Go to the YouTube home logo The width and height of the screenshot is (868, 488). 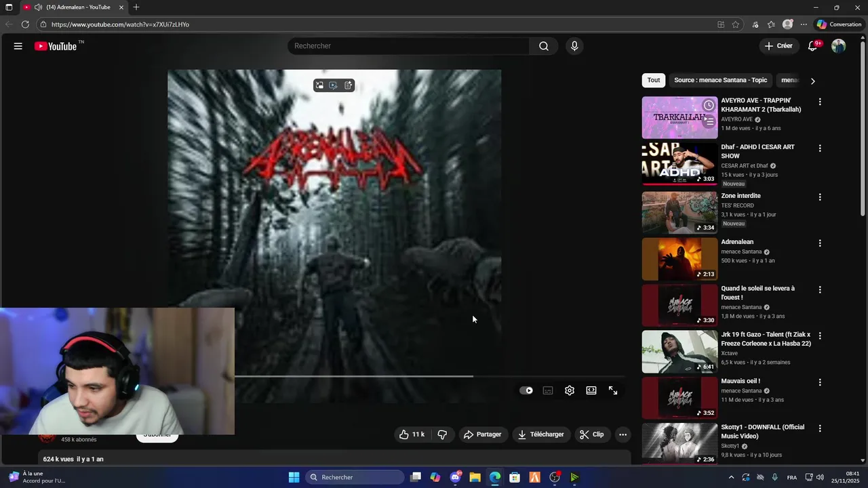[56, 46]
